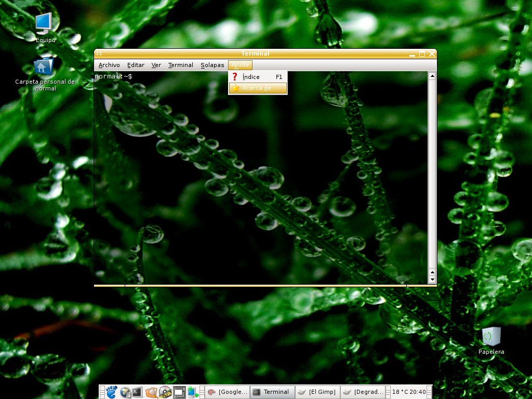
Task: Switch to [Degrad... taskbar window
Action: coord(363,392)
